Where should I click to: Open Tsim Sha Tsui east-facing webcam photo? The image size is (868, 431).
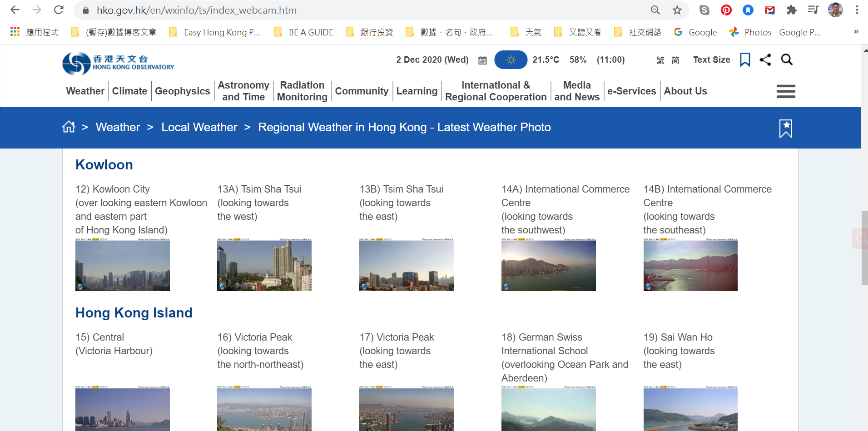point(407,264)
